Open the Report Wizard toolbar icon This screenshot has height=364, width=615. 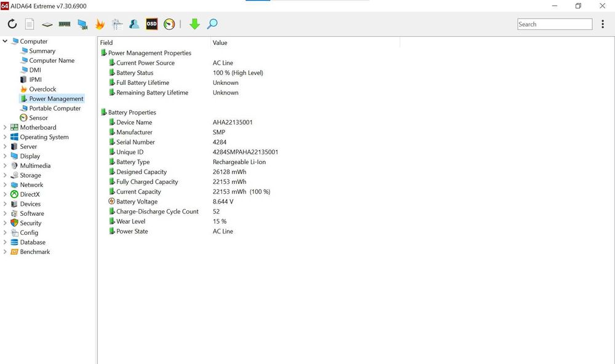click(x=117, y=25)
